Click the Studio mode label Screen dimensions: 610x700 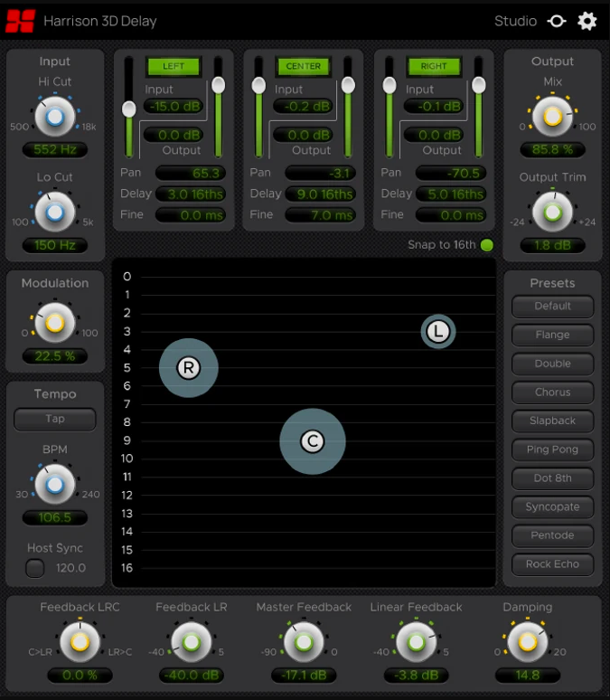[515, 21]
